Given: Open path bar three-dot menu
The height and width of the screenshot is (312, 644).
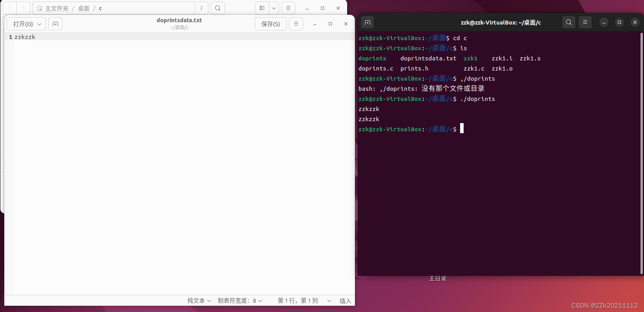Looking at the screenshot, I should click(x=201, y=8).
